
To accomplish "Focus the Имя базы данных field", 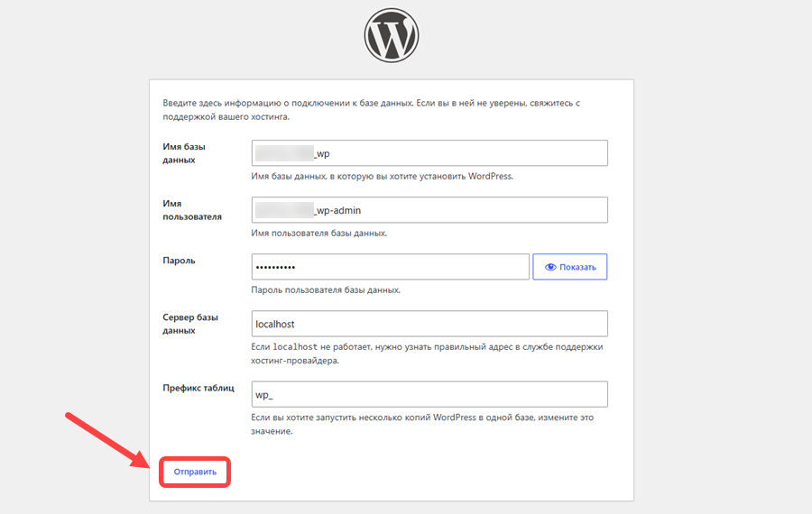I will pyautogui.click(x=429, y=153).
